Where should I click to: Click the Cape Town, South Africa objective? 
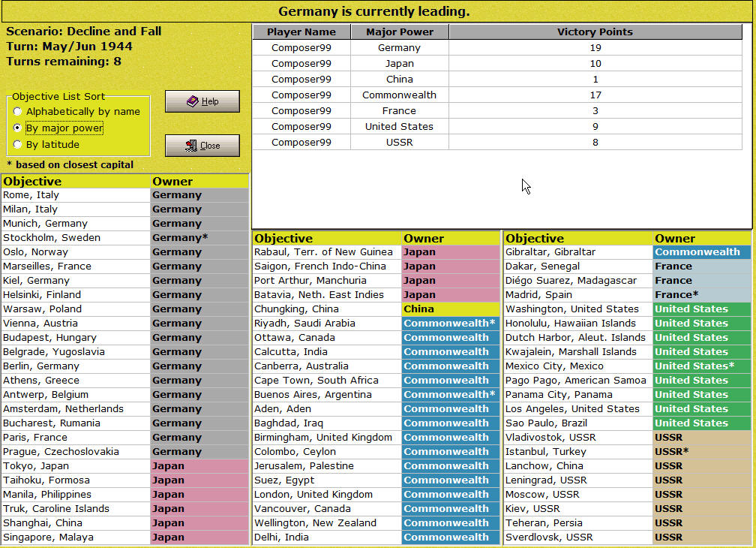(x=327, y=381)
